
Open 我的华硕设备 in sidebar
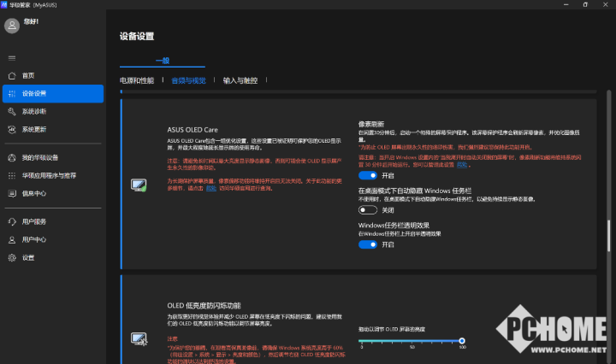coord(53,158)
